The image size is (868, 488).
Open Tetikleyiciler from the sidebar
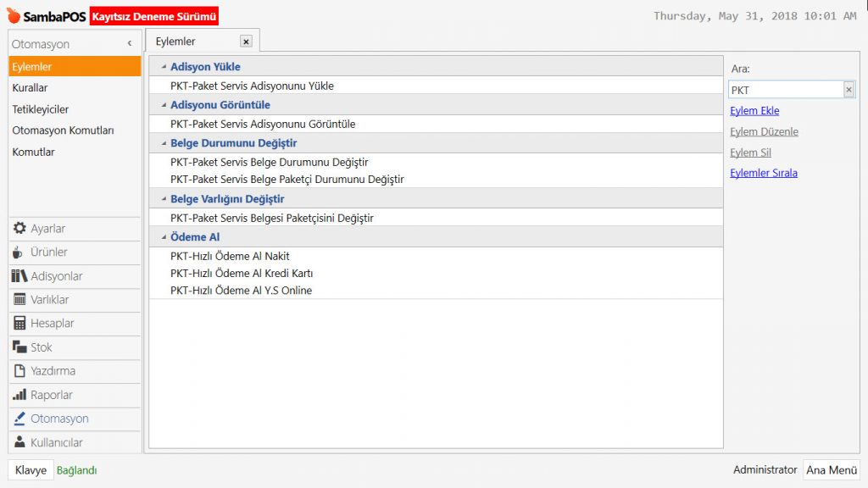pyautogui.click(x=41, y=109)
